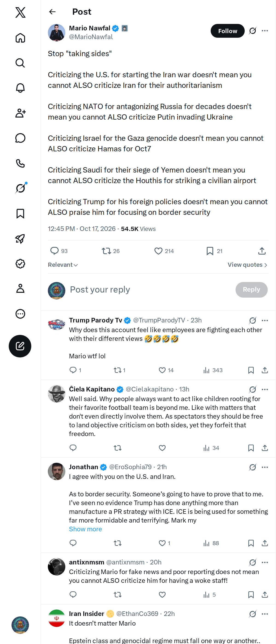
Task: Follow Mario Nawfal
Action: 227,31
